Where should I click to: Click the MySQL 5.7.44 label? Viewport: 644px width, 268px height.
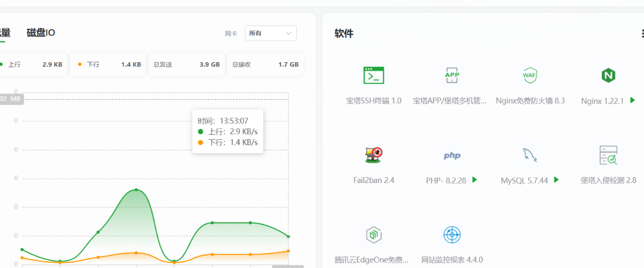point(525,180)
